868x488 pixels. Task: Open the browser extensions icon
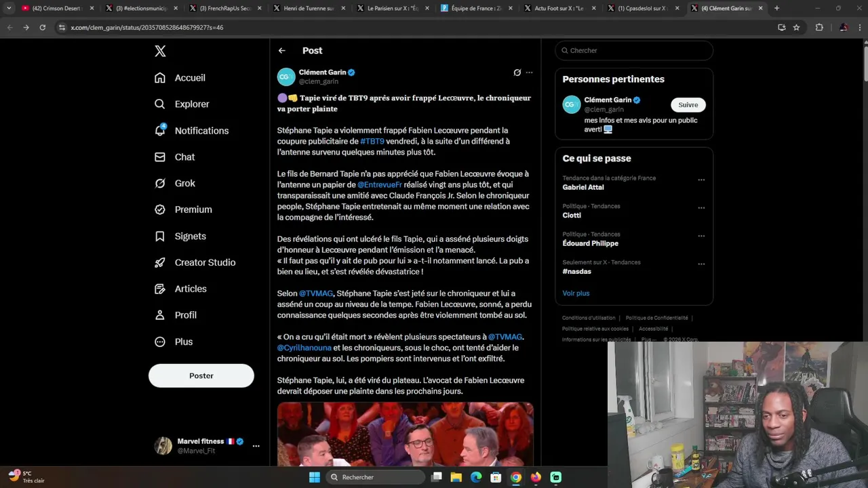(819, 28)
